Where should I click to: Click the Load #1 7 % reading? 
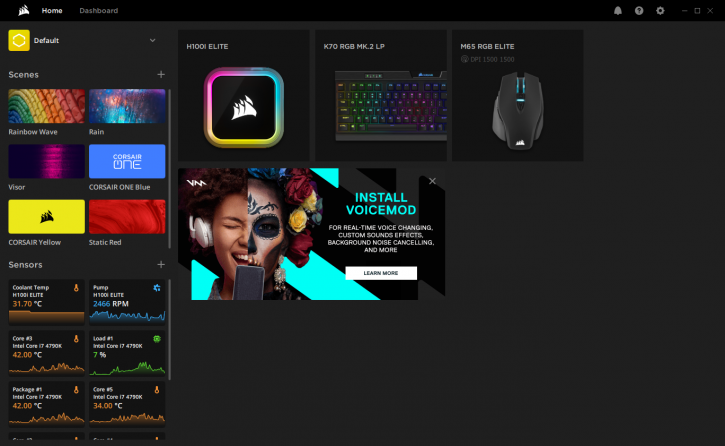[x=99, y=355]
